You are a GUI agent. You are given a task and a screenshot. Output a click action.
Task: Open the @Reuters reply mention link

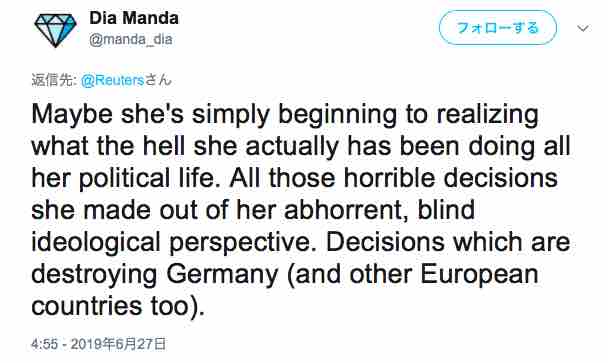[x=113, y=80]
